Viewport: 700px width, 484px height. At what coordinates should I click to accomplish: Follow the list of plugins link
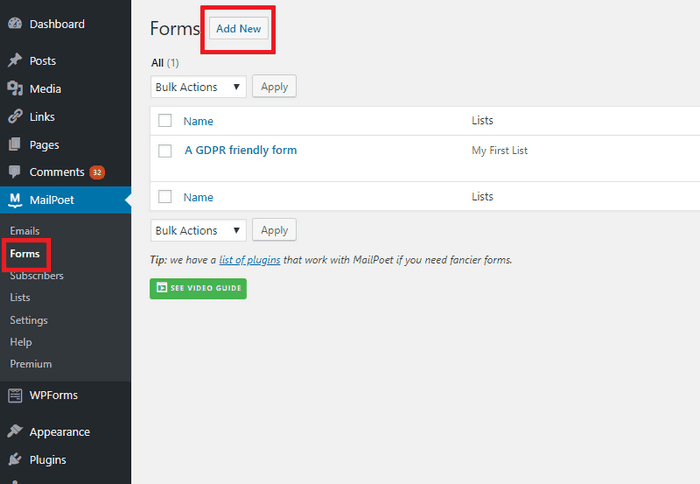(x=250, y=260)
